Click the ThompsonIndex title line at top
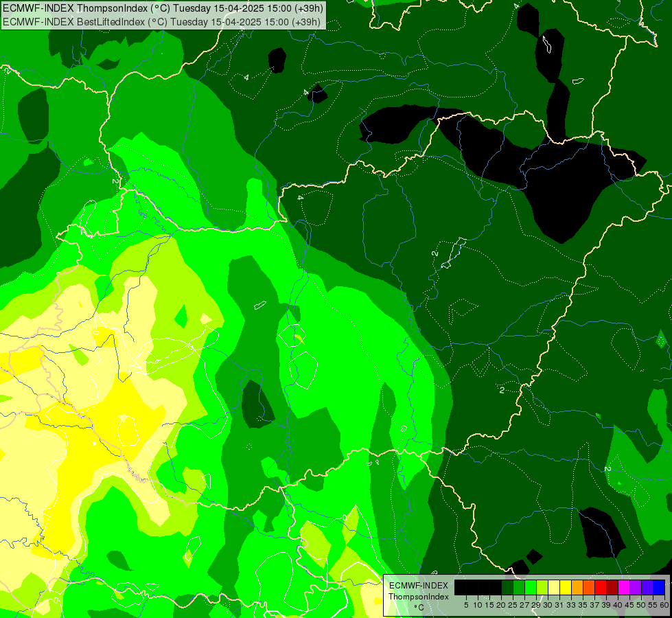 coord(163,8)
